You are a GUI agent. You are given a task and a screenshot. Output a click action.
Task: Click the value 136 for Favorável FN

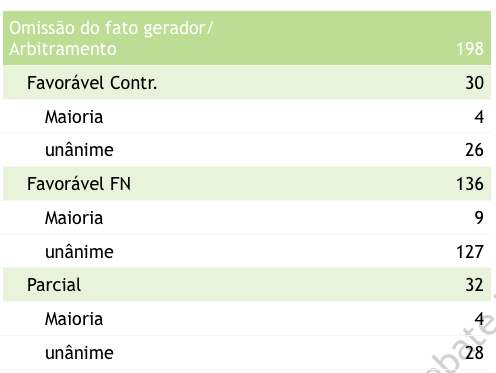470,184
